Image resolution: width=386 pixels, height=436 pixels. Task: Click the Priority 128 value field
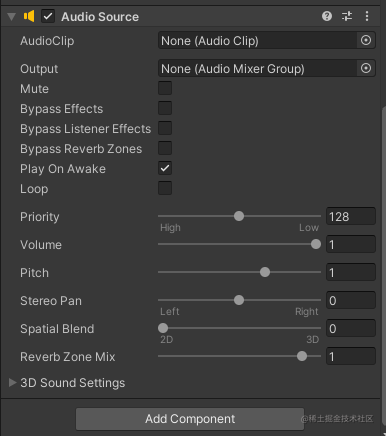(351, 216)
